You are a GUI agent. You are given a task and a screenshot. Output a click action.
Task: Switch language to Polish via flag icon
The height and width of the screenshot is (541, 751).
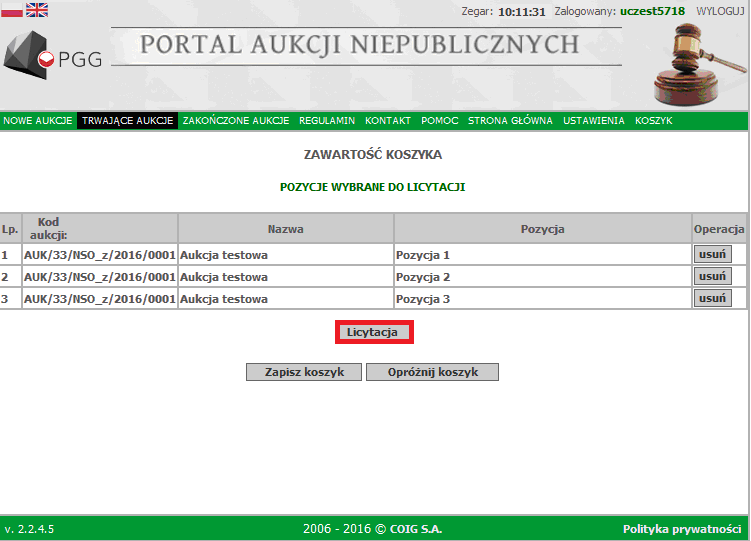coord(11,10)
